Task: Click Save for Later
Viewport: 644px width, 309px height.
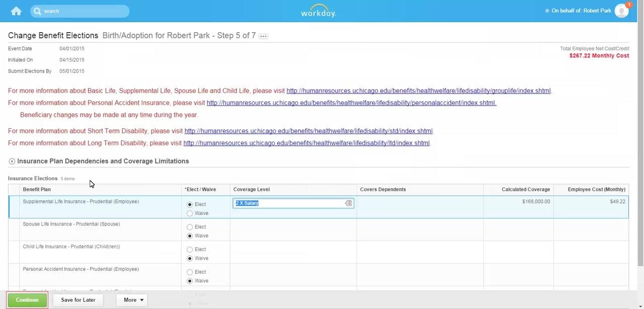Action: click(x=78, y=300)
